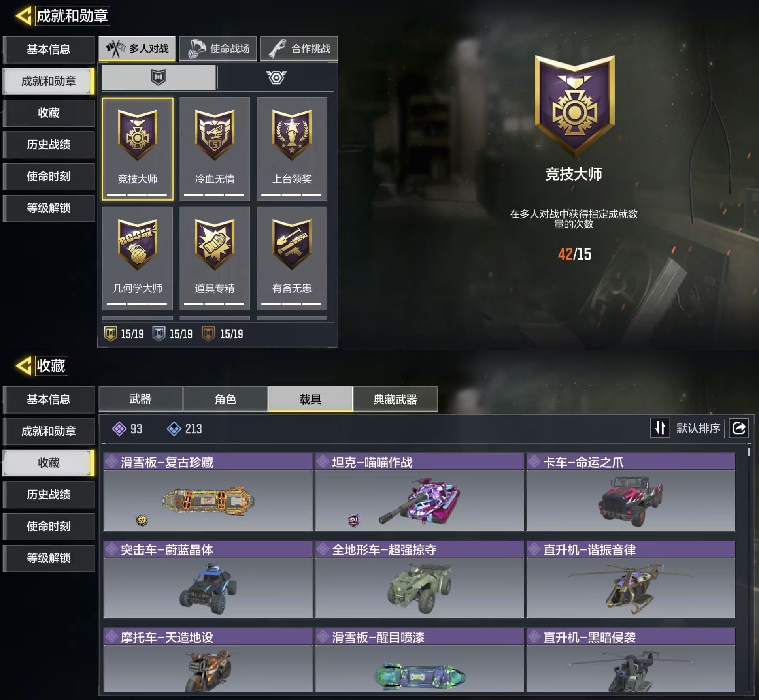Click the gold medal count 15/19 filter
The width and height of the screenshot is (759, 700).
(x=124, y=334)
